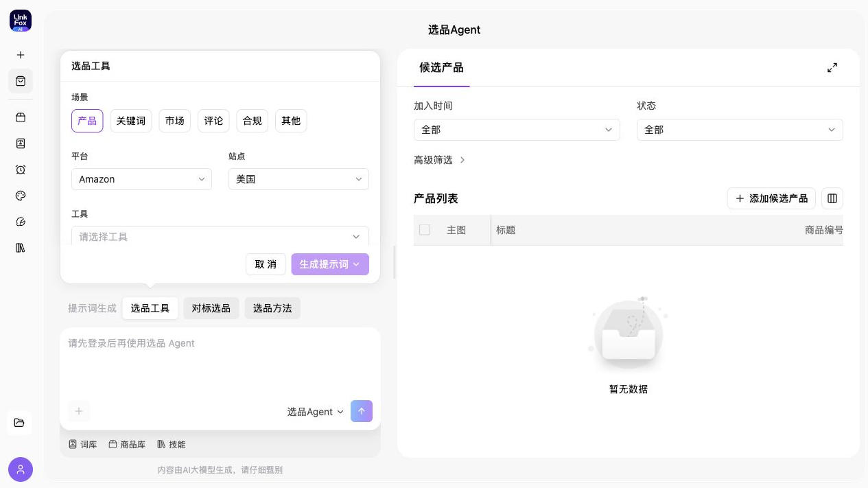Switch to the 候选产品 tab
This screenshot has height=488, width=868.
441,67
